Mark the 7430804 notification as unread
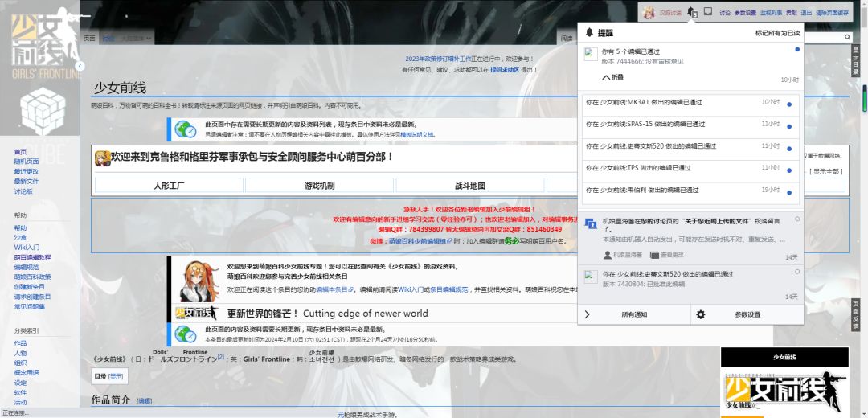The width and height of the screenshot is (868, 418). (797, 271)
